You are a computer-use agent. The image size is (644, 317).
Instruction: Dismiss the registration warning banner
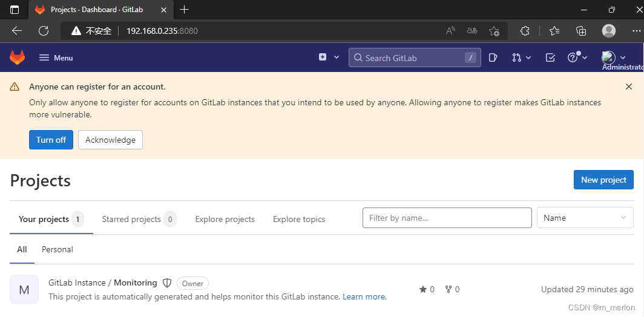(628, 87)
